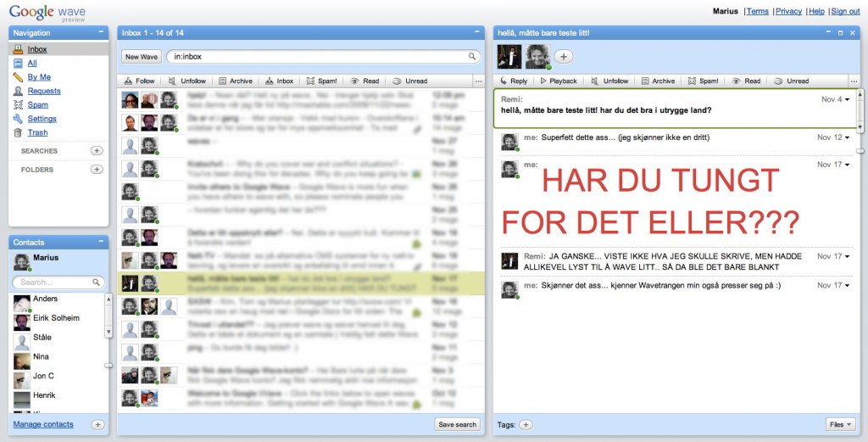Image resolution: width=868 pixels, height=442 pixels.
Task: Open the Spam folder link
Action: pyautogui.click(x=37, y=104)
